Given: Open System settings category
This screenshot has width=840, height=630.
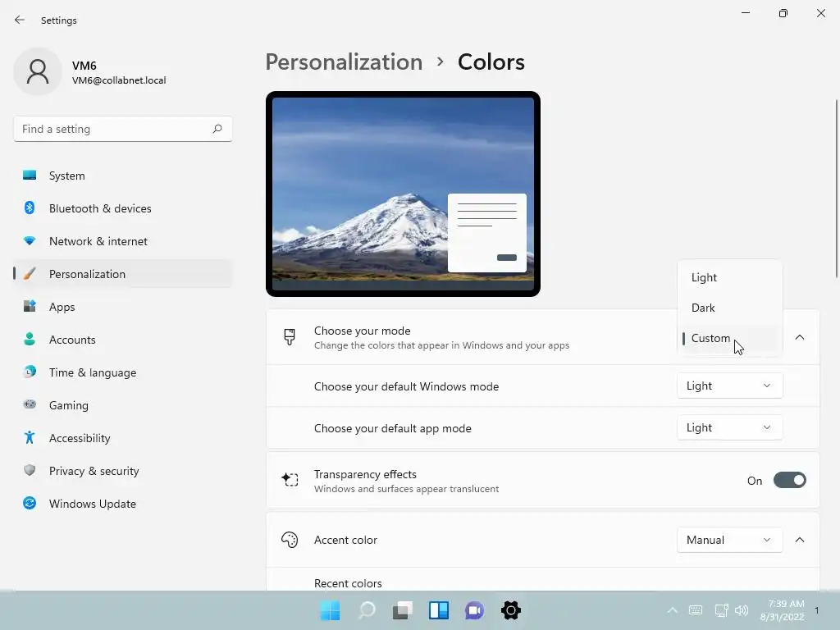Looking at the screenshot, I should pos(123,176).
